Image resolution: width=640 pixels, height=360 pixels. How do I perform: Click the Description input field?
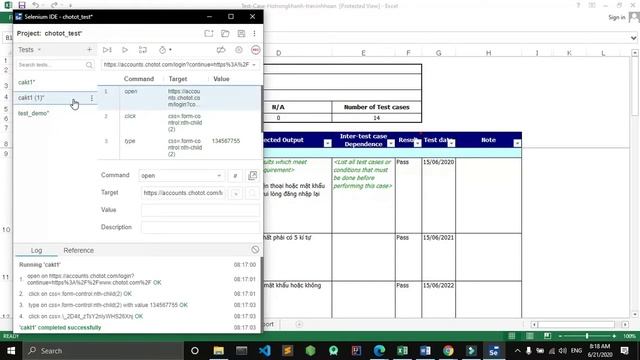click(200, 227)
